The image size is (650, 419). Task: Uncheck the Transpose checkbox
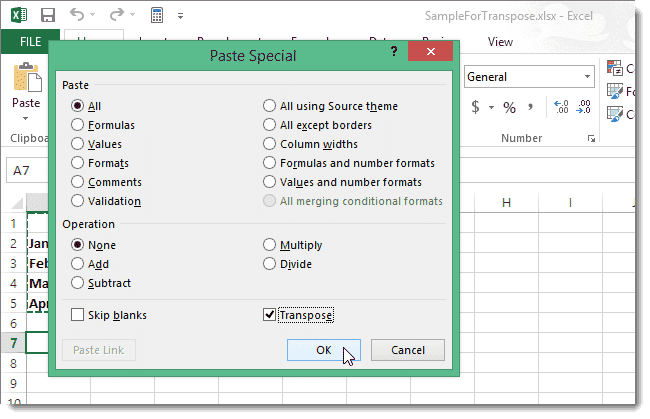click(x=269, y=315)
